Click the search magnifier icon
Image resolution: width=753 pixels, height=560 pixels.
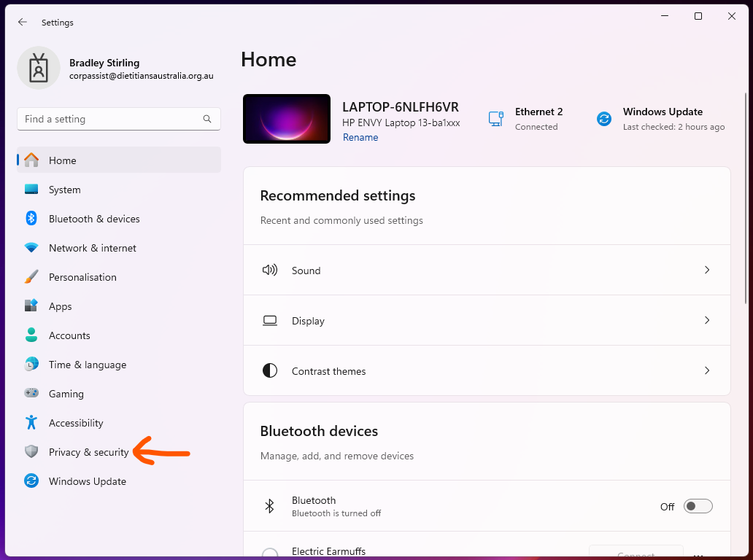coord(207,119)
